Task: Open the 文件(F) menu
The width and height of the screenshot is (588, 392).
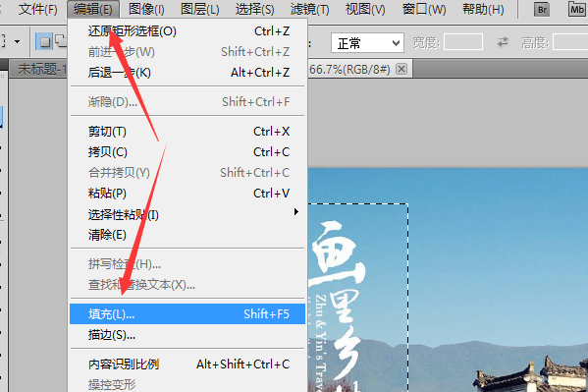Action: click(37, 9)
